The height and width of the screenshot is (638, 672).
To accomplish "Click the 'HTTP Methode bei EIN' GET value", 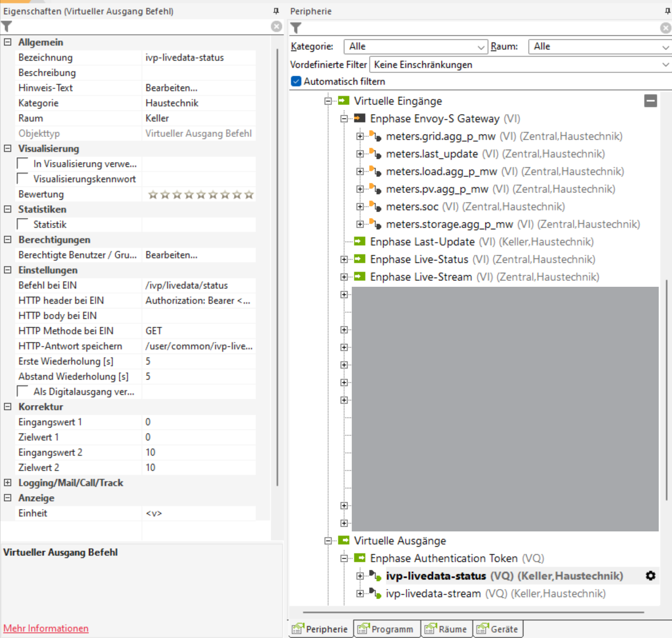I will tap(198, 331).
